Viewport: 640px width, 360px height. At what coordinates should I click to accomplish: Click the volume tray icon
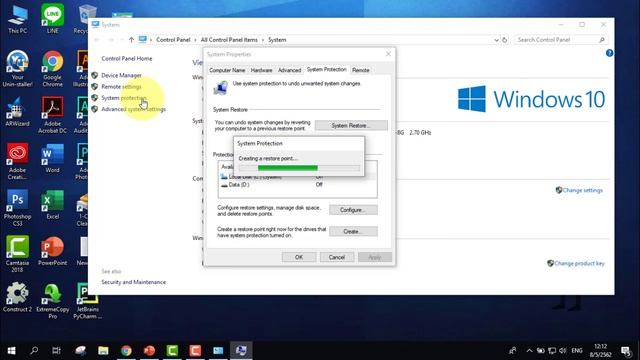click(563, 351)
